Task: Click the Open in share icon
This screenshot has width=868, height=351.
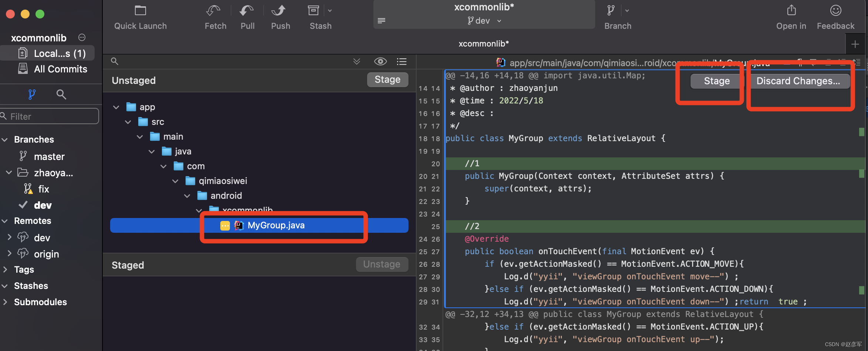Action: pos(791,10)
